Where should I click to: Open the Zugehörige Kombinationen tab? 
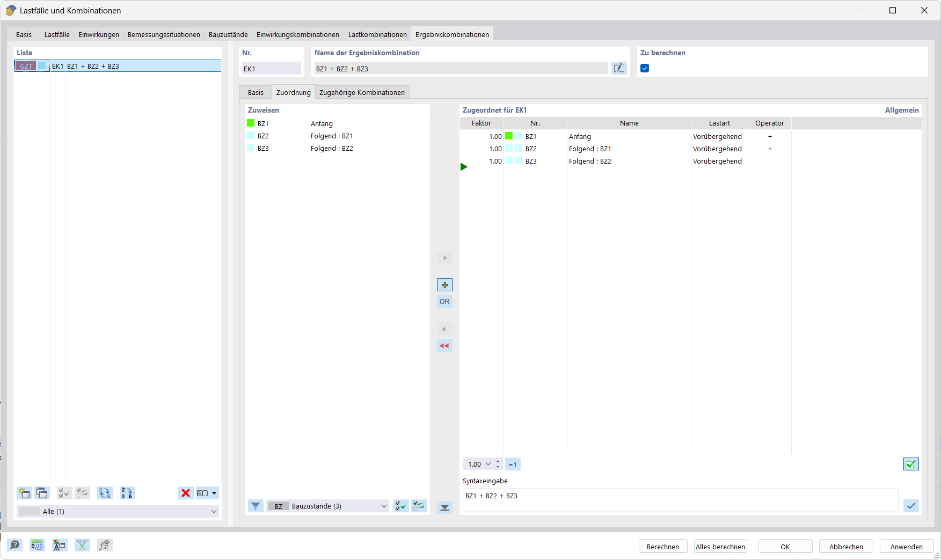(x=362, y=92)
